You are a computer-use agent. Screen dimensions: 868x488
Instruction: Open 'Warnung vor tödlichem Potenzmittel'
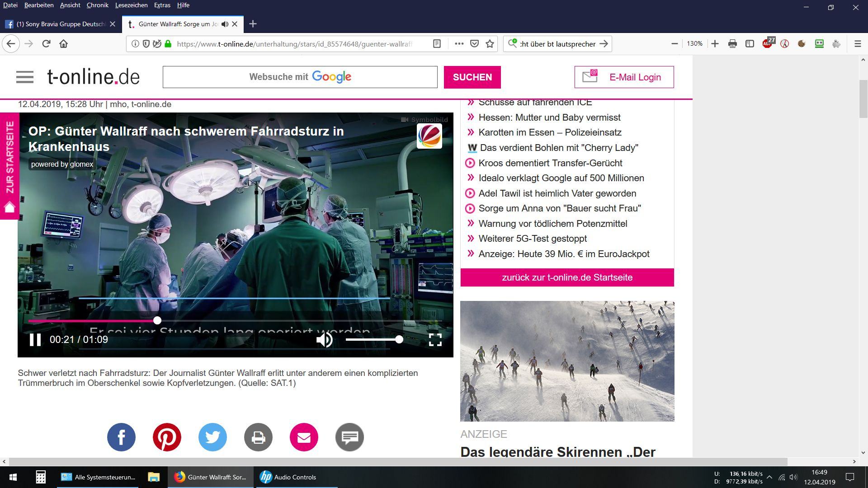pyautogui.click(x=552, y=224)
